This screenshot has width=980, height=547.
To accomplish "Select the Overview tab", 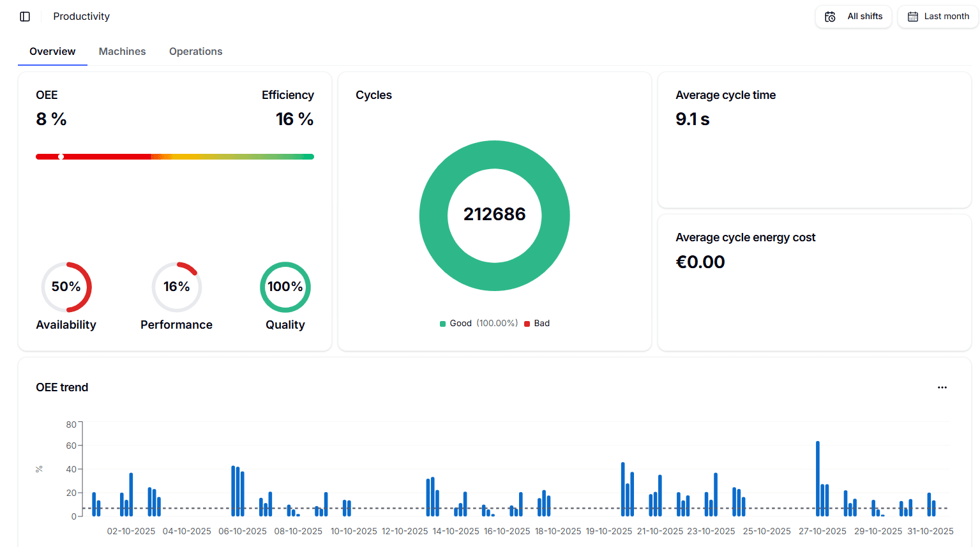I will click(52, 52).
